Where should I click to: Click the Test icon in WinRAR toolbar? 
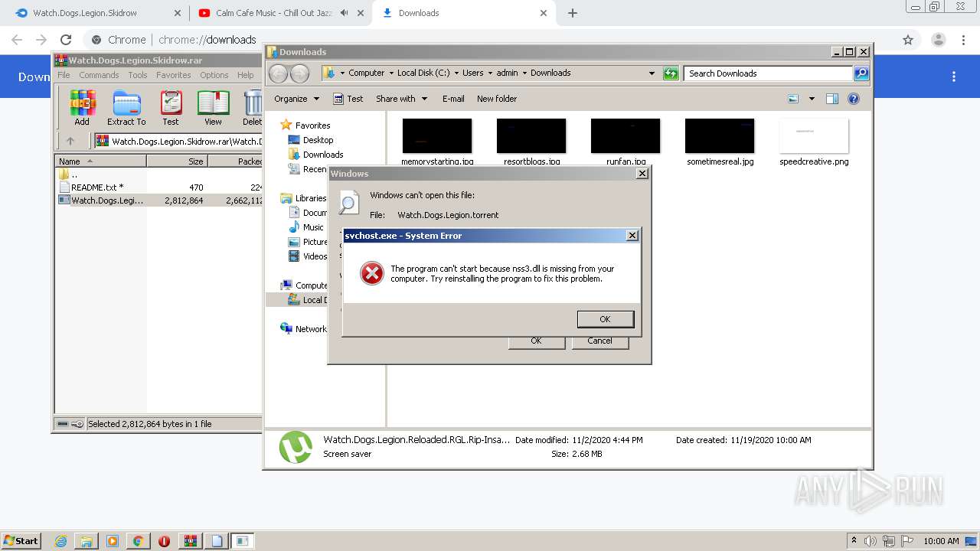click(171, 107)
